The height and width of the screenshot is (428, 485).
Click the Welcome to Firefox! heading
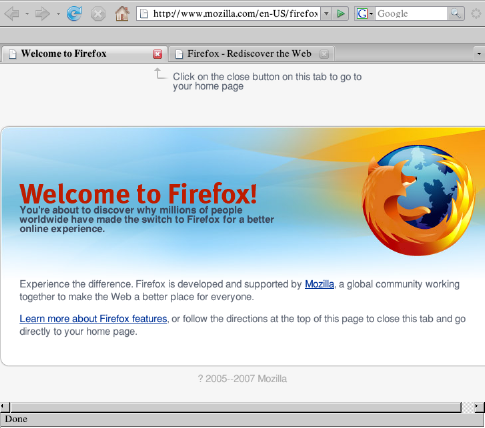point(138,194)
